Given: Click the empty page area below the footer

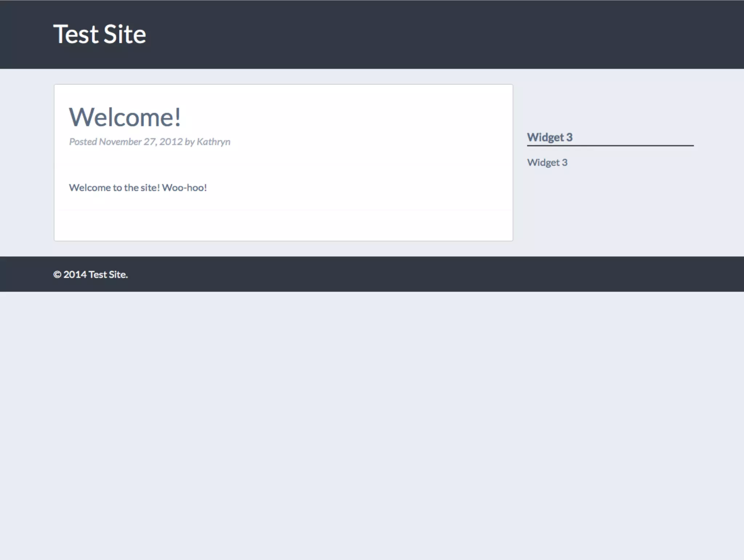Looking at the screenshot, I should coord(372,418).
